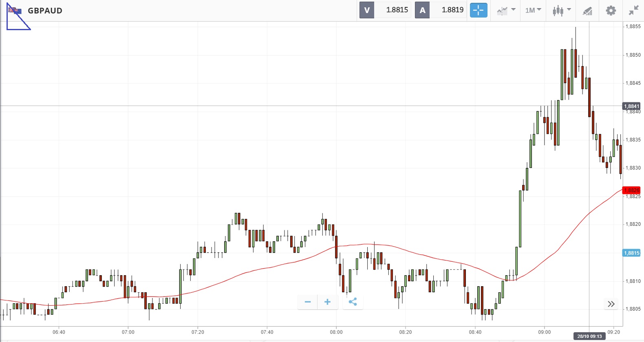The height and width of the screenshot is (342, 644).
Task: Click the A buy button
Action: (x=422, y=10)
